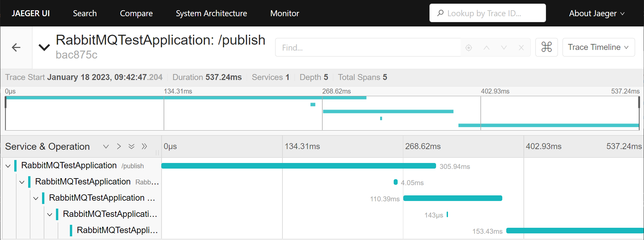This screenshot has width=644, height=240.
Task: Jump to next search result arrow
Action: (504, 48)
